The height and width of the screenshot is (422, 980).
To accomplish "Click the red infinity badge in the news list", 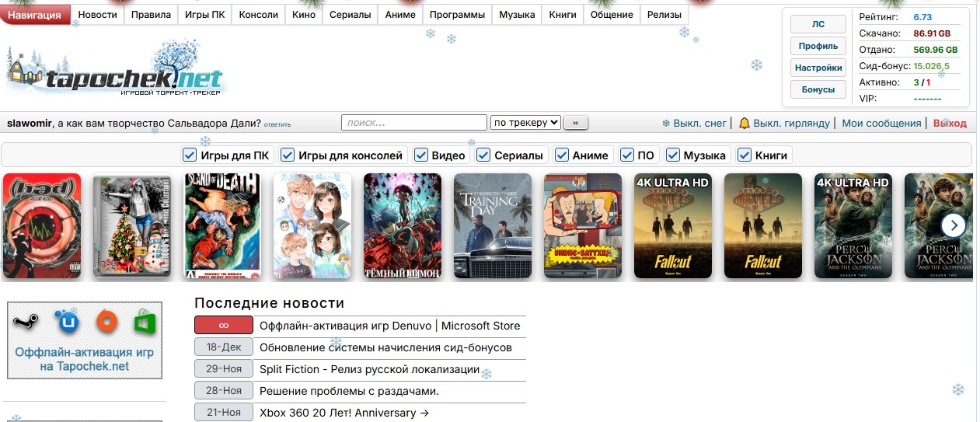I will click(x=224, y=326).
